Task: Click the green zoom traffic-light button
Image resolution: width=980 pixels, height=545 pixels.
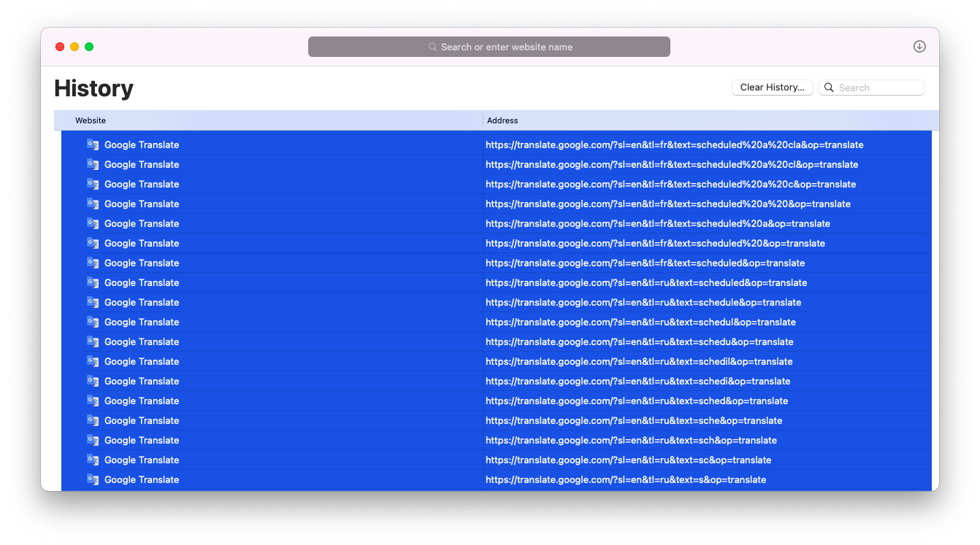Action: tap(88, 46)
